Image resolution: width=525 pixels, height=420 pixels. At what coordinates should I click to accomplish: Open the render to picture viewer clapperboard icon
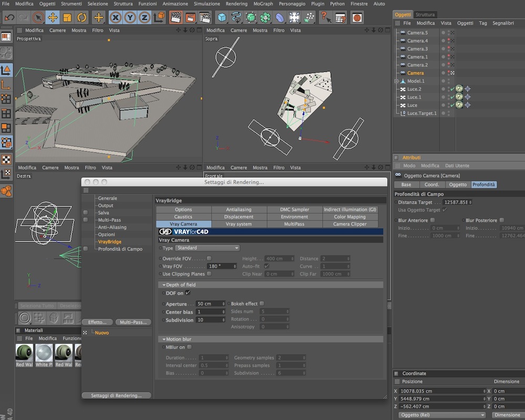190,17
